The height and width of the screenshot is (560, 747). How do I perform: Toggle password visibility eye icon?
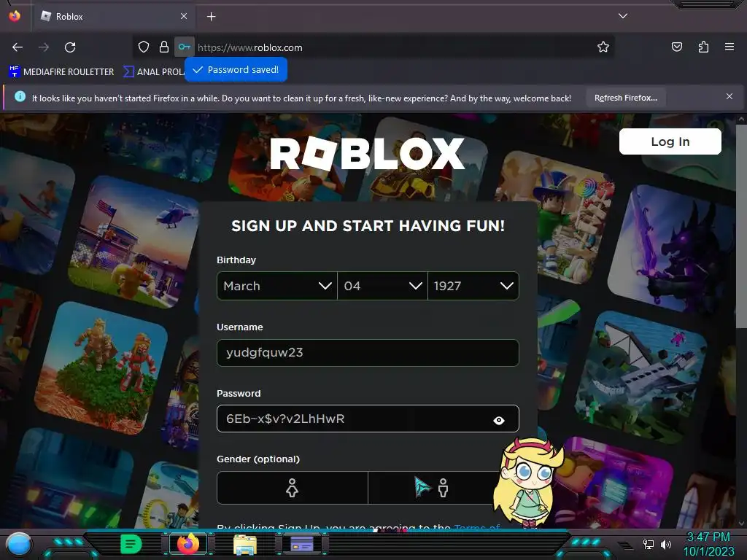click(499, 421)
